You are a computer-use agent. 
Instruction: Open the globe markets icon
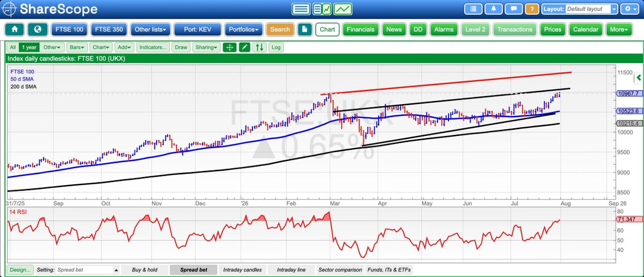click(38, 30)
